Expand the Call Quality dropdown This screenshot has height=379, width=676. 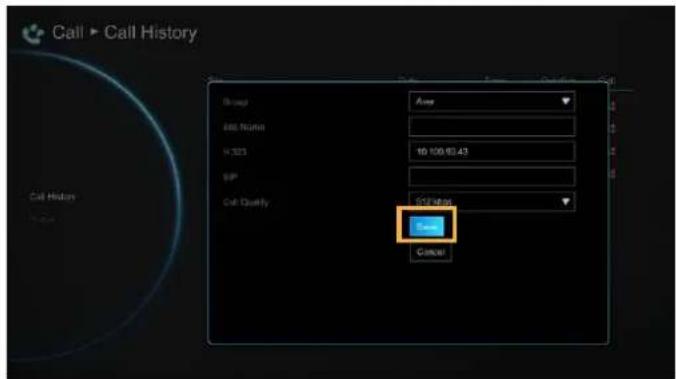(x=491, y=201)
